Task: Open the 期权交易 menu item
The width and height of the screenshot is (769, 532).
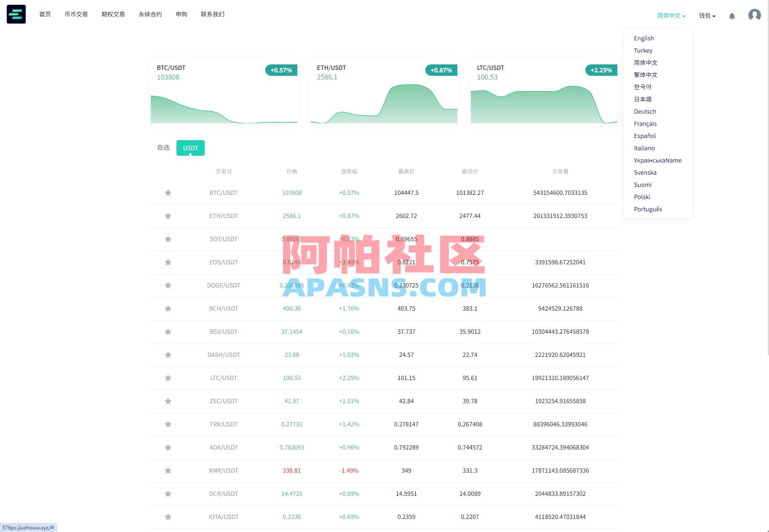Action: pos(112,14)
